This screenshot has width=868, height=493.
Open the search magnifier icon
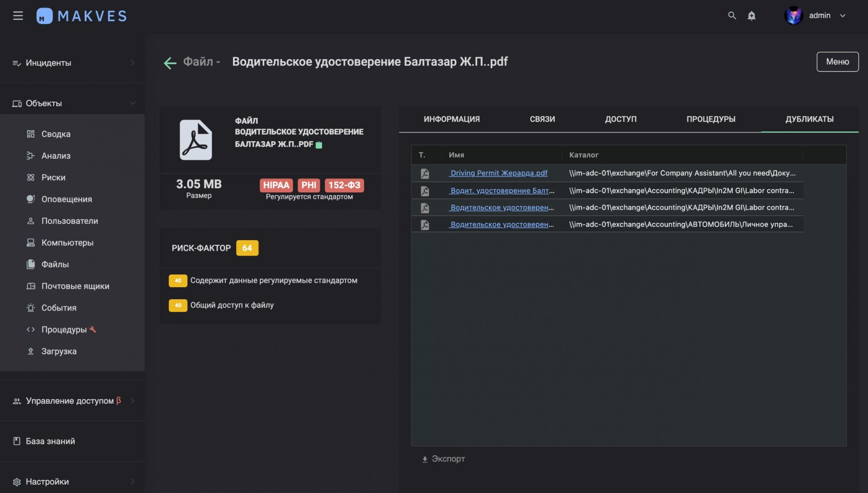tap(732, 16)
